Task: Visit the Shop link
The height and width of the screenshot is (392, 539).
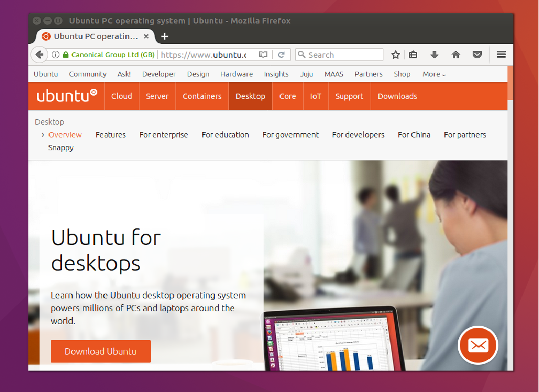Action: [x=402, y=74]
